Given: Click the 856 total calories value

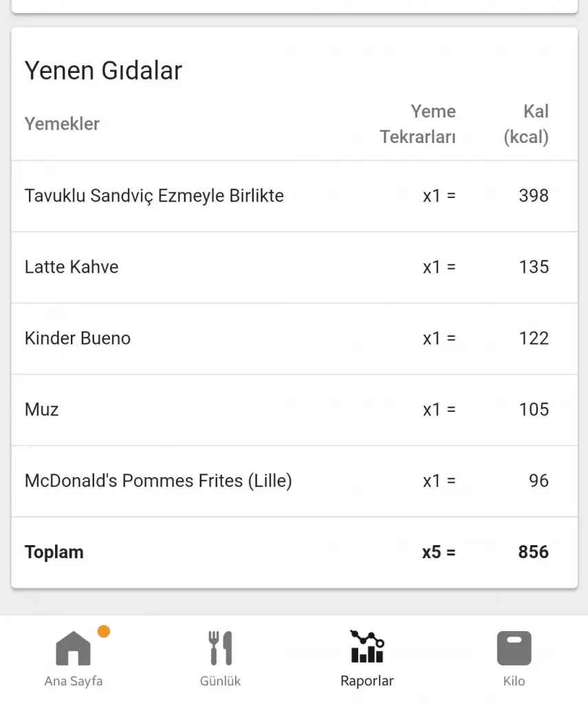Looking at the screenshot, I should pos(533,552).
